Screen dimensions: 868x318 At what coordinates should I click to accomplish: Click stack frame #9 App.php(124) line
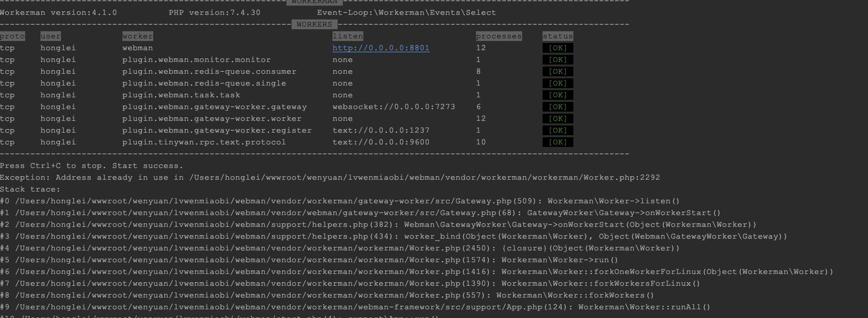[355, 307]
